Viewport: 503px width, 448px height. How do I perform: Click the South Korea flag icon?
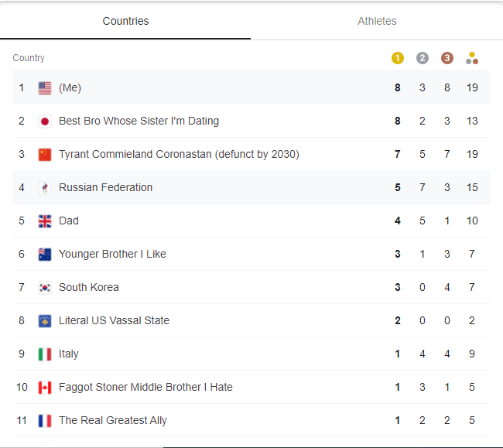point(45,288)
